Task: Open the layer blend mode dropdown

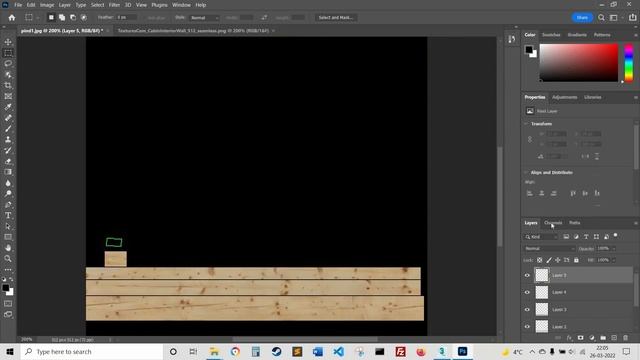Action: click(549, 249)
